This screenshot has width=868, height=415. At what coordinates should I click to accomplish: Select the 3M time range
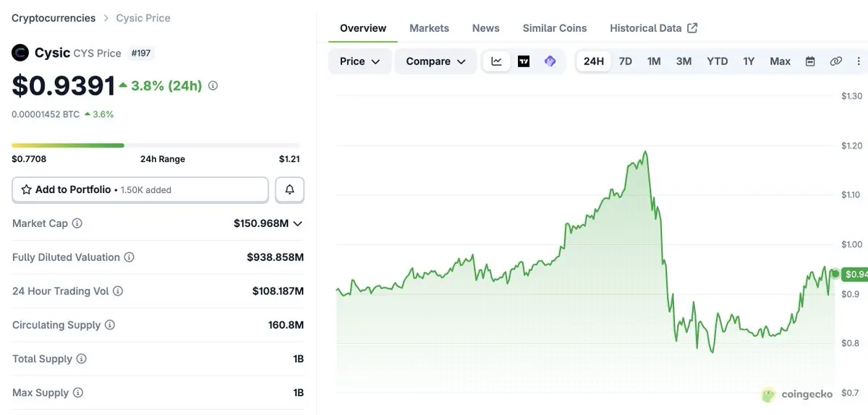[x=684, y=61]
